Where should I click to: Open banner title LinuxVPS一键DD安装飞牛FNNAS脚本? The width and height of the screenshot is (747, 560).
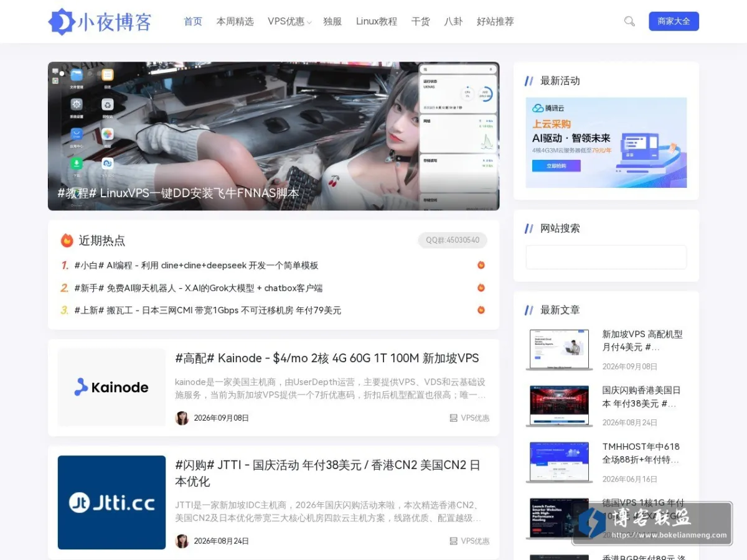pyautogui.click(x=179, y=193)
